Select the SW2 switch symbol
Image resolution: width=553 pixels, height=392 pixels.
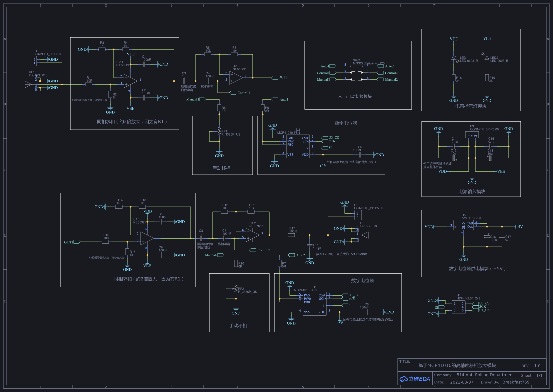click(356, 76)
